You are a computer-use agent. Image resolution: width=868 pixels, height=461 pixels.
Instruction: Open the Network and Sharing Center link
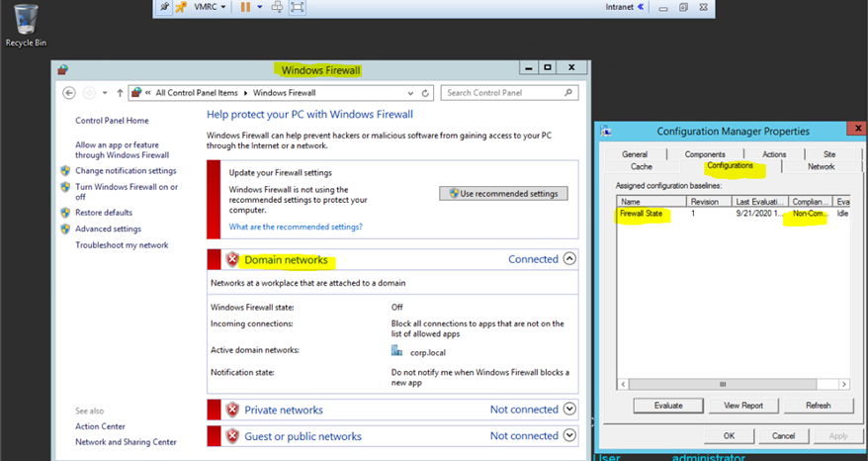[x=126, y=441]
